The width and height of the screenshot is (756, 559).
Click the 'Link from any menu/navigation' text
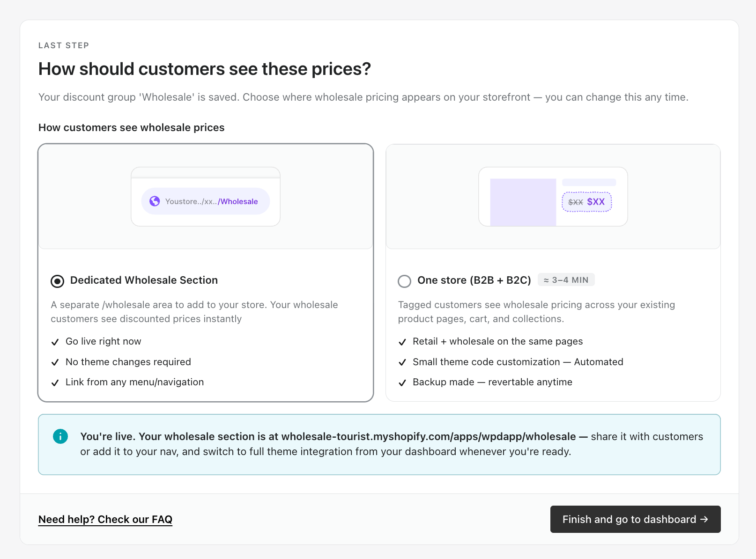pyautogui.click(x=134, y=382)
